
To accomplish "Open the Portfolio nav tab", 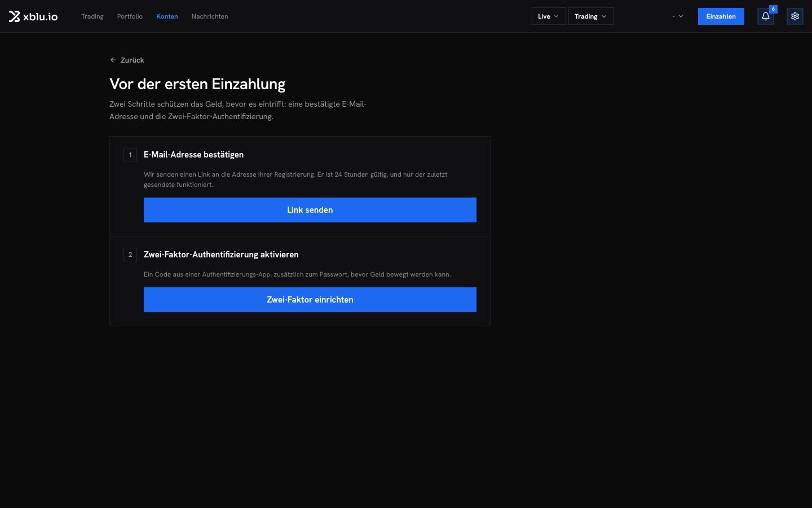I will pos(130,16).
